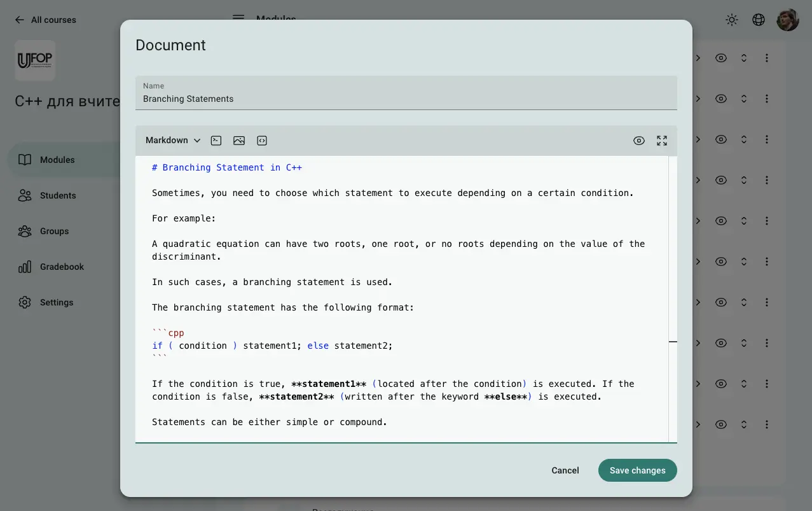The image size is (812, 511).
Task: Enter fullscreen editor mode
Action: 662,141
